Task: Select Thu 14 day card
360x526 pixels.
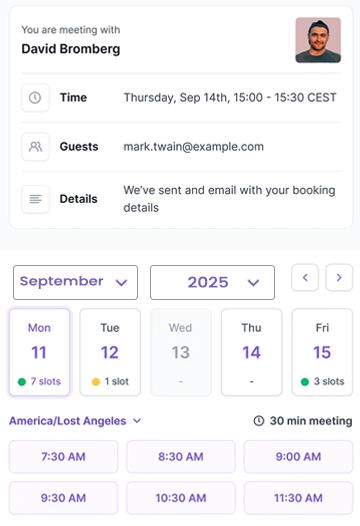Action: [252, 352]
